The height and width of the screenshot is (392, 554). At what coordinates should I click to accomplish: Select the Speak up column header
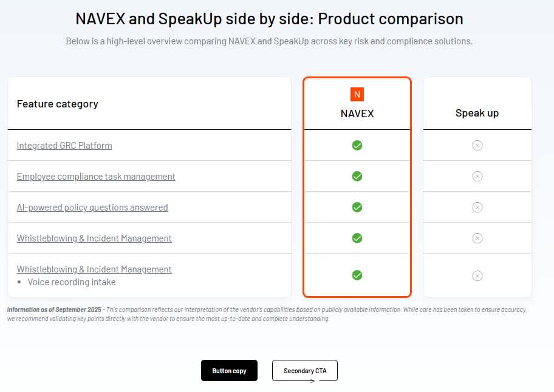click(x=477, y=113)
